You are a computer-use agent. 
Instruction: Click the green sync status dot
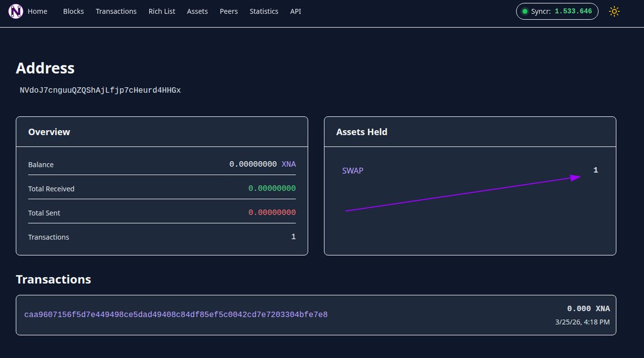pos(524,11)
